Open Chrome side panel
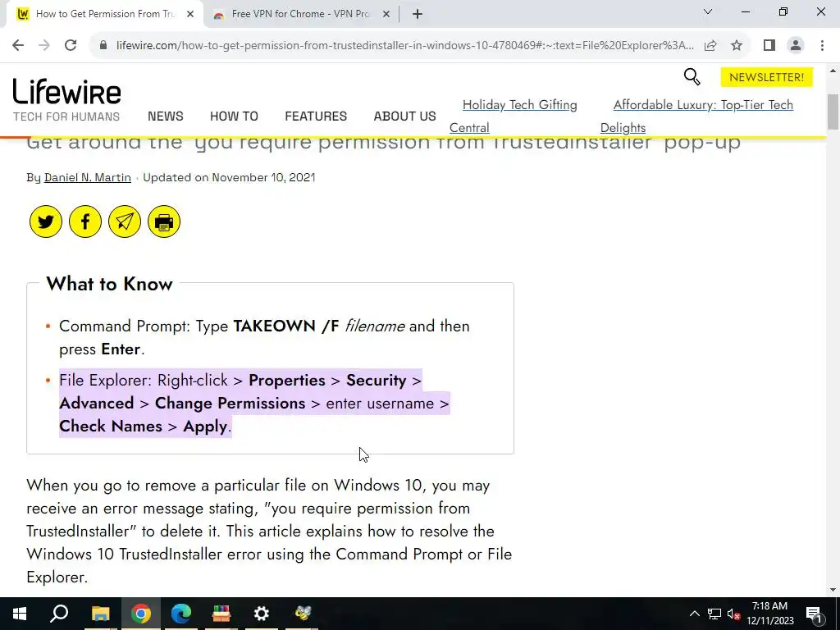 tap(769, 45)
